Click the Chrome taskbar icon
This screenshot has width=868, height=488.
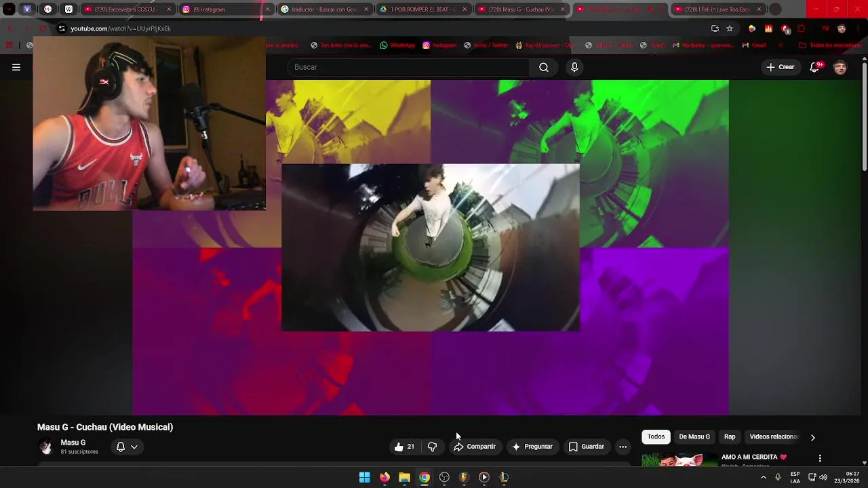click(x=425, y=477)
